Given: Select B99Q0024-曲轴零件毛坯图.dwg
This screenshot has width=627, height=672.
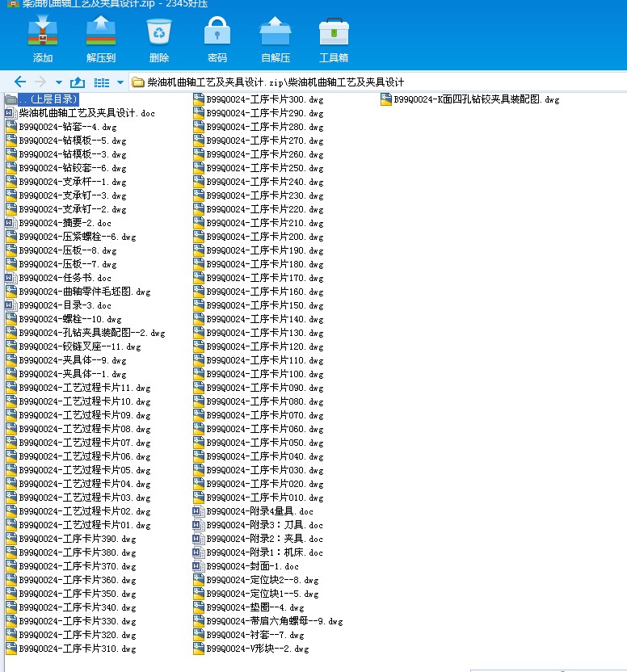Looking at the screenshot, I should point(78,292).
